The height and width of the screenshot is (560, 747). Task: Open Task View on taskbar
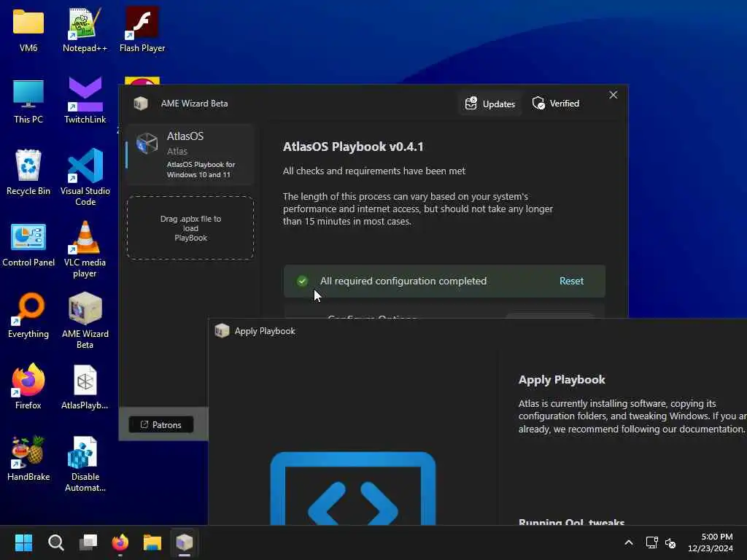click(x=88, y=542)
